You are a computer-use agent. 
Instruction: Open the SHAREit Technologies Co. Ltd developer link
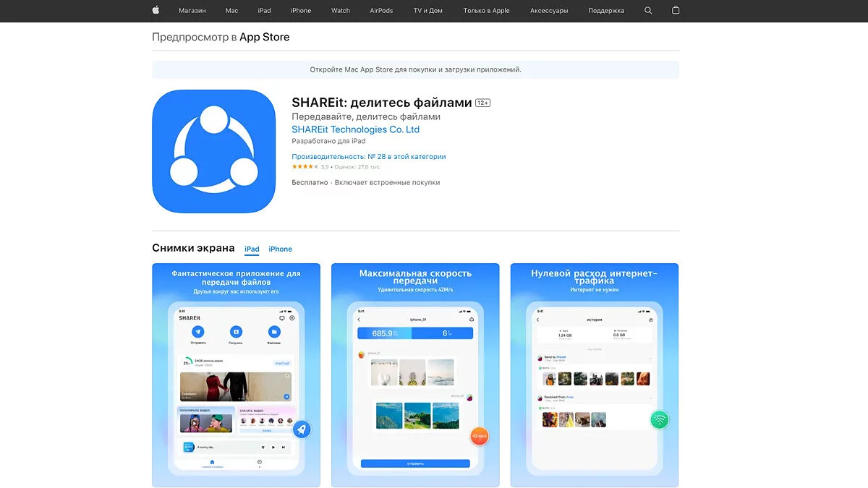(x=356, y=129)
